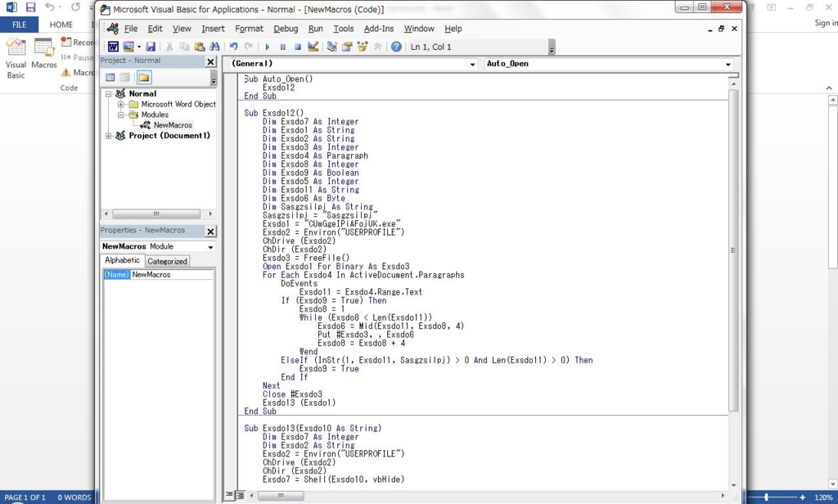838x504 pixels.
Task: Open the Properties Window toolbar icon
Action: 347,47
